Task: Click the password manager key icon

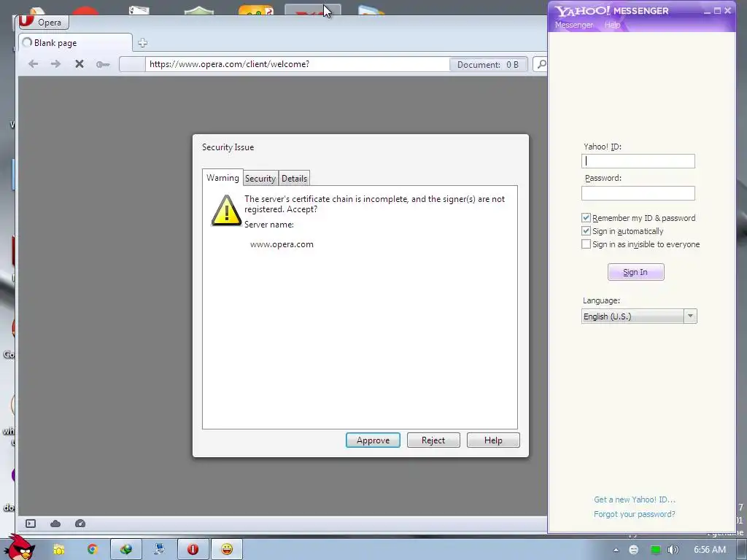Action: coord(103,64)
